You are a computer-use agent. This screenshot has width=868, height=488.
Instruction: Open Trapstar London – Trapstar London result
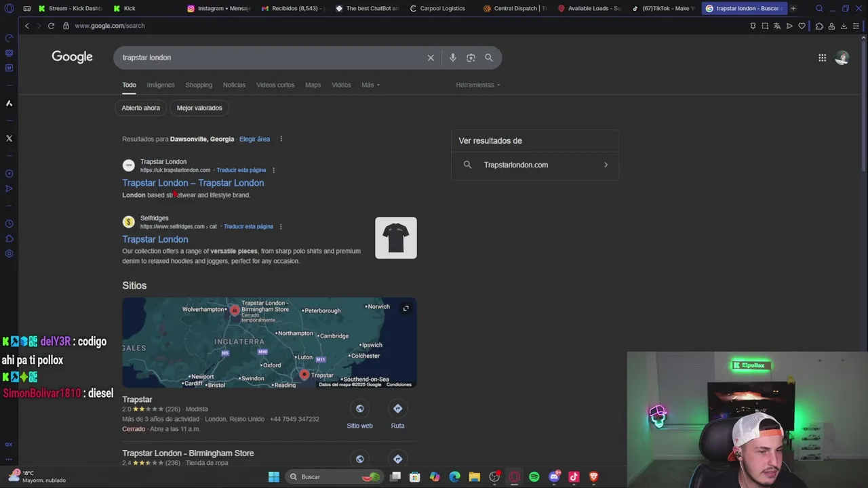tap(193, 183)
